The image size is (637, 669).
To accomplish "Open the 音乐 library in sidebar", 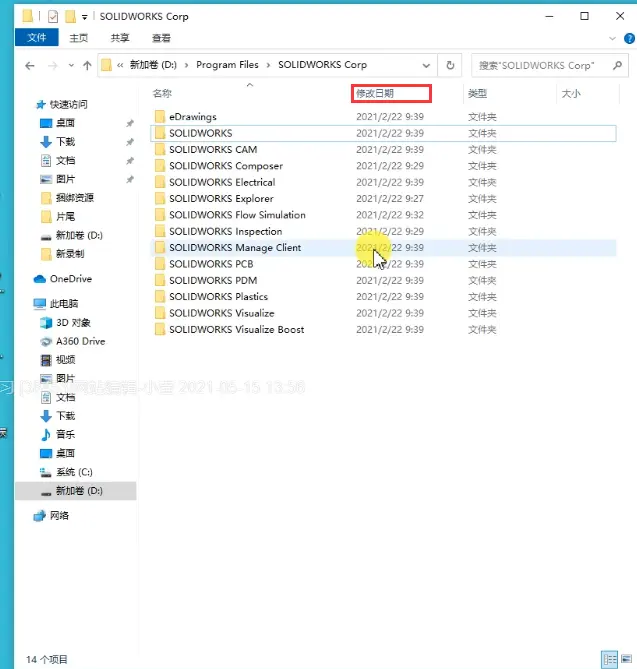I will point(65,434).
